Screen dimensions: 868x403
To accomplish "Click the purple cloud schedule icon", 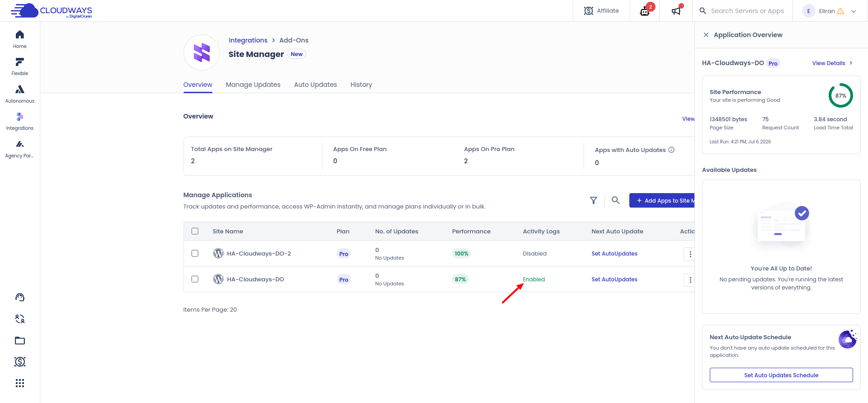I will coord(848,339).
